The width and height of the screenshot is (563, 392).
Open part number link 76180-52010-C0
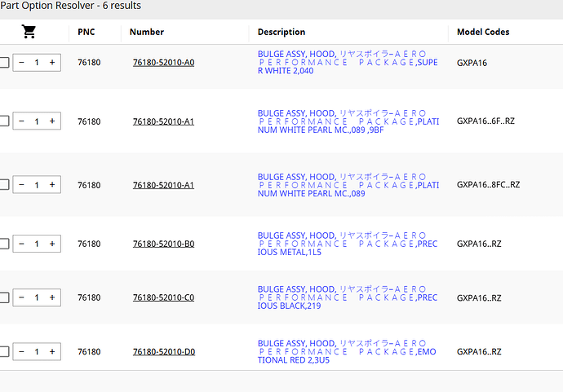(163, 297)
